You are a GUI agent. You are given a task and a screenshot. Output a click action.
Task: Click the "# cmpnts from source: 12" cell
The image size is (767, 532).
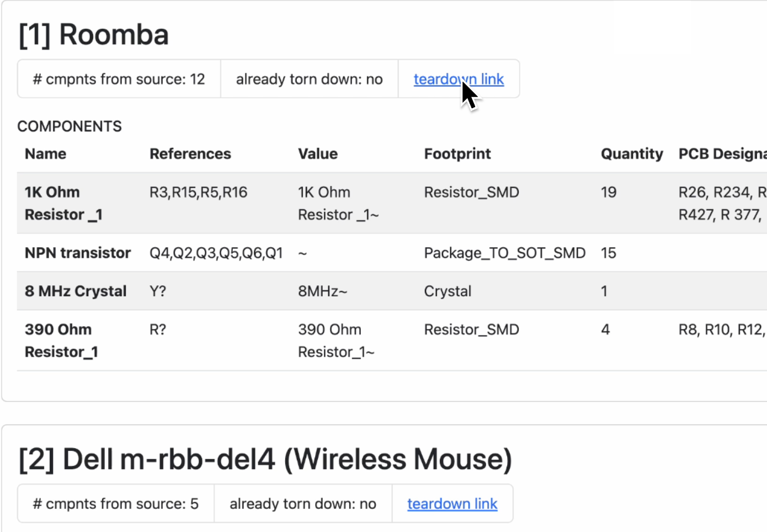point(119,79)
